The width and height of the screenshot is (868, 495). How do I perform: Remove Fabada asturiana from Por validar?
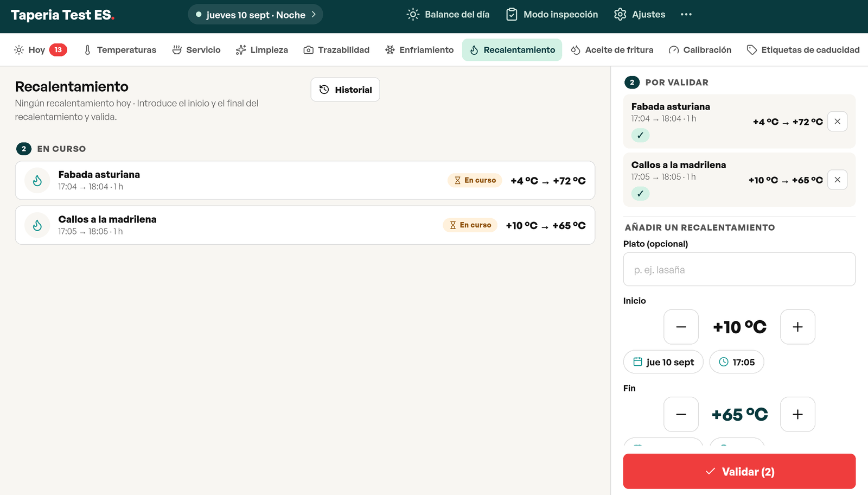pos(838,122)
